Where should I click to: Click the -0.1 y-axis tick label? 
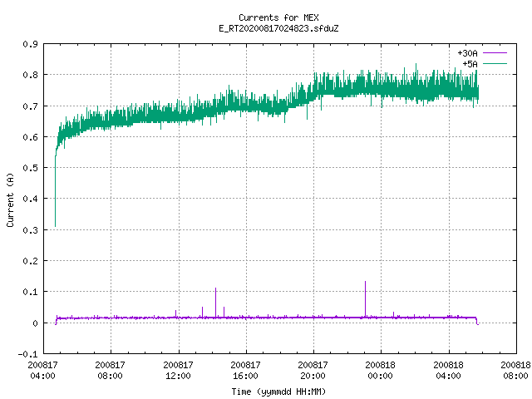(x=27, y=354)
